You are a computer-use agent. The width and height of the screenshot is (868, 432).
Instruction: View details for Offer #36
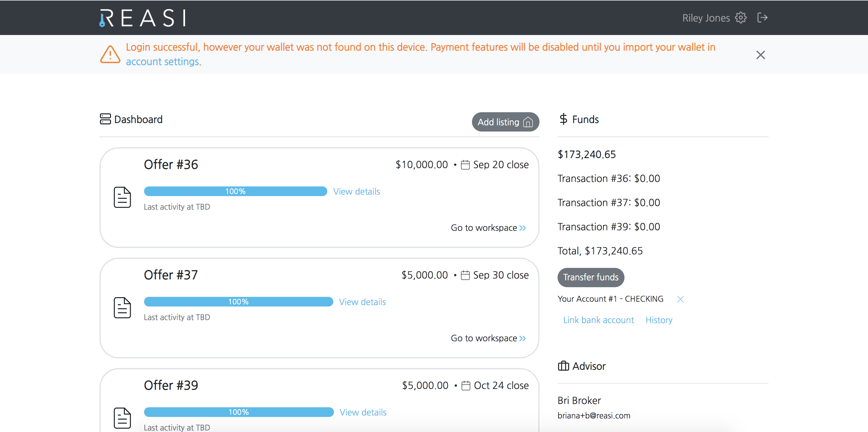coord(357,192)
